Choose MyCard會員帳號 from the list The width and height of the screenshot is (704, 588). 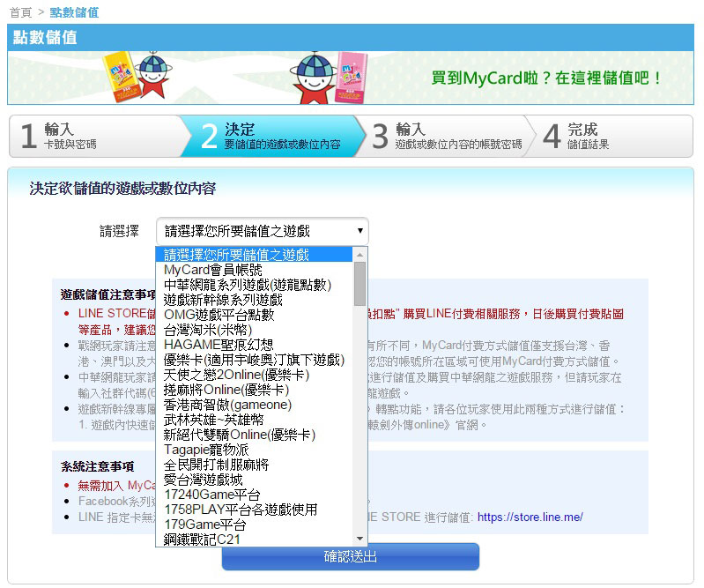pos(254,270)
